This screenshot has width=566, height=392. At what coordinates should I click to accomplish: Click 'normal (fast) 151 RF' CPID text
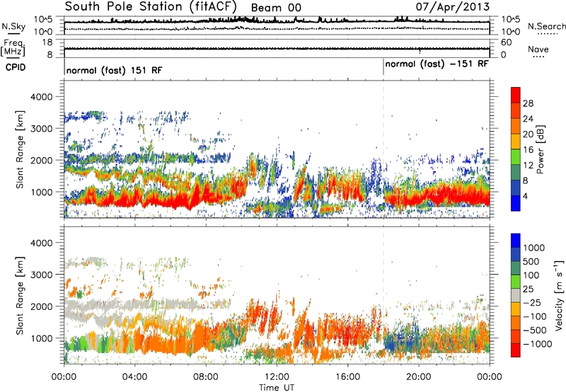[x=115, y=70]
